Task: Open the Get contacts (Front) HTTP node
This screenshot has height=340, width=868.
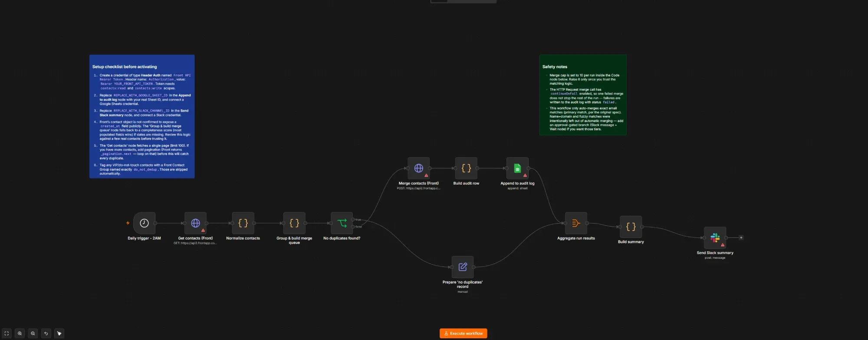Action: (195, 223)
